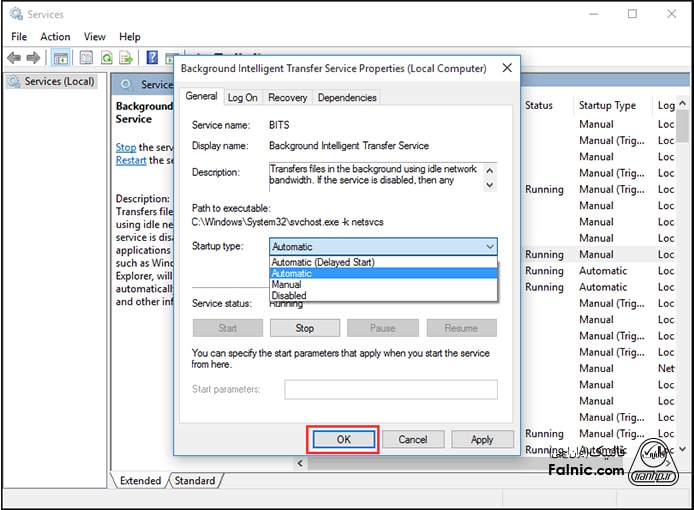Switch to the Dependencies tab

click(x=347, y=97)
